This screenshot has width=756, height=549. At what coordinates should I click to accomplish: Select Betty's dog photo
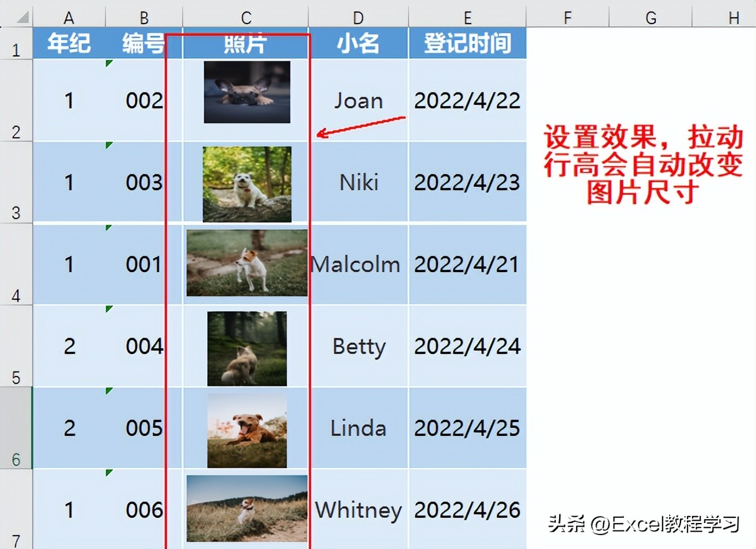[247, 349]
